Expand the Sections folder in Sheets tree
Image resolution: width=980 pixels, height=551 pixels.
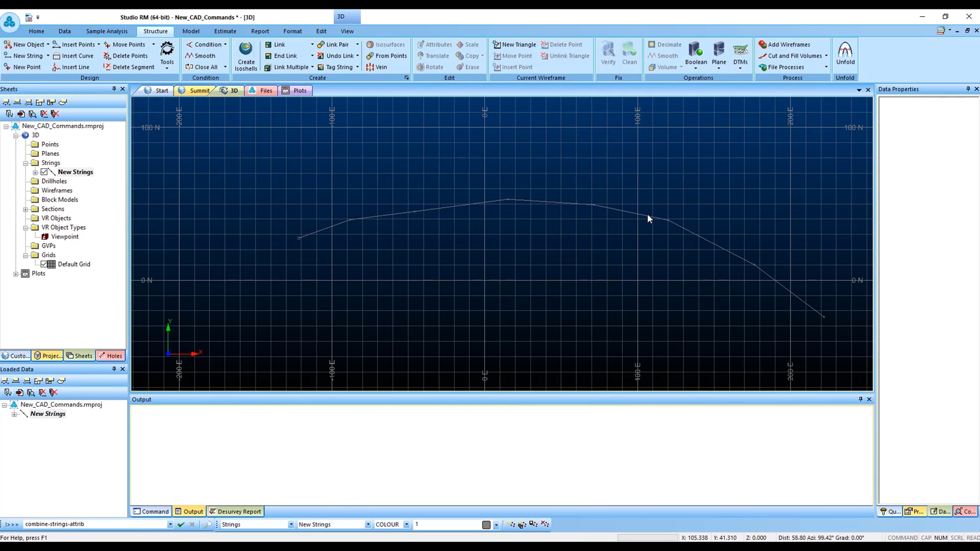tap(25, 209)
